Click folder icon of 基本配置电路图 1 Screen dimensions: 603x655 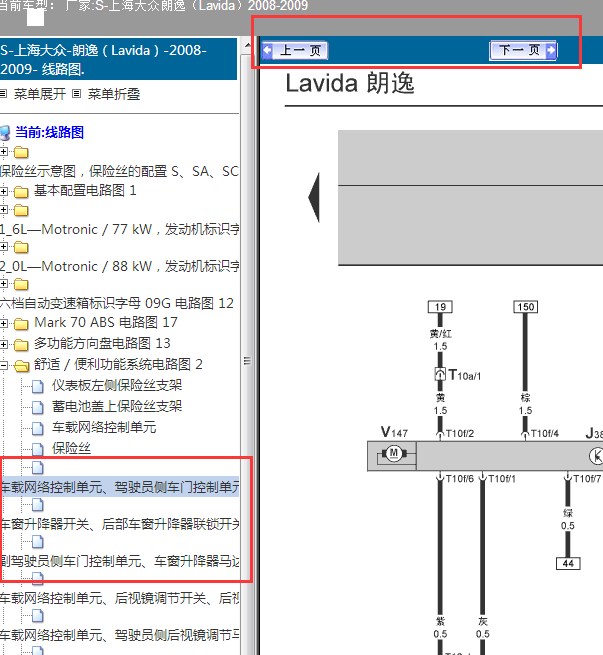(21, 192)
